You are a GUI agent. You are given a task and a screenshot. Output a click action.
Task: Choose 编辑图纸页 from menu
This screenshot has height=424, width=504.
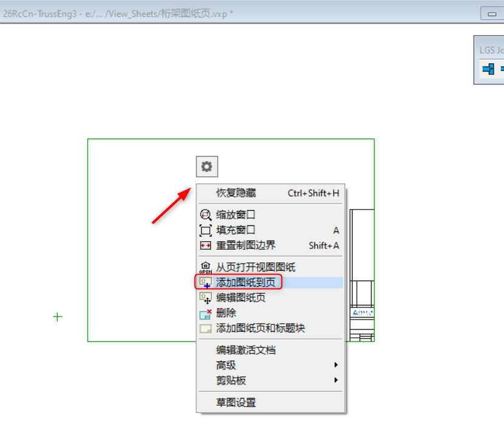271,298
